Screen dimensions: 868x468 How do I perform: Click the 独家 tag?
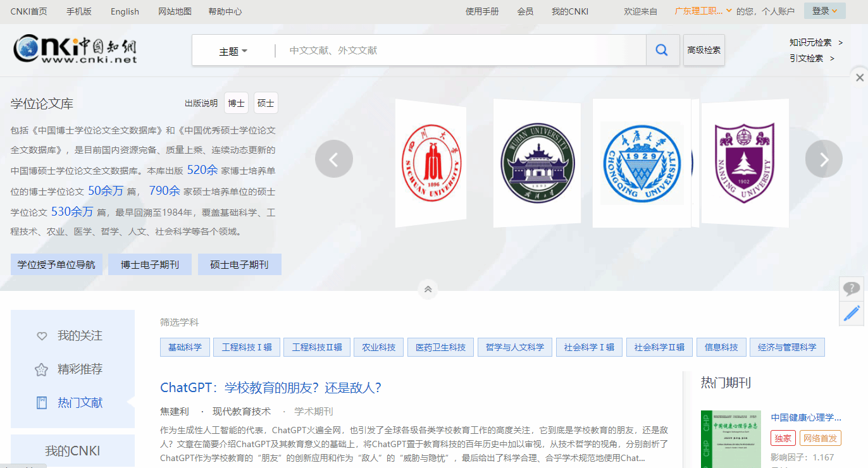tap(783, 438)
